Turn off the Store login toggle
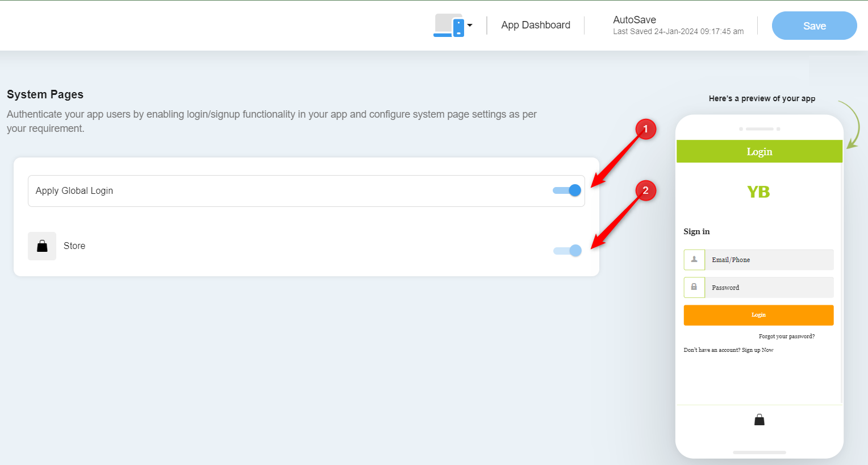The image size is (868, 465). [566, 250]
